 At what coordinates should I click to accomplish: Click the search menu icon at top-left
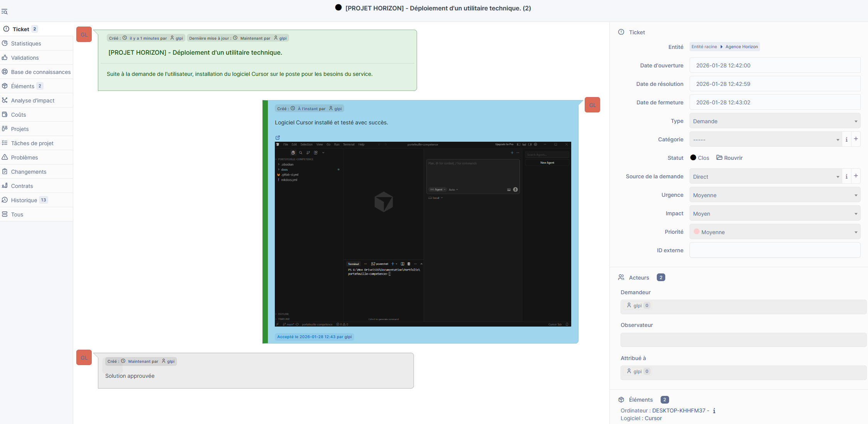coord(4,12)
